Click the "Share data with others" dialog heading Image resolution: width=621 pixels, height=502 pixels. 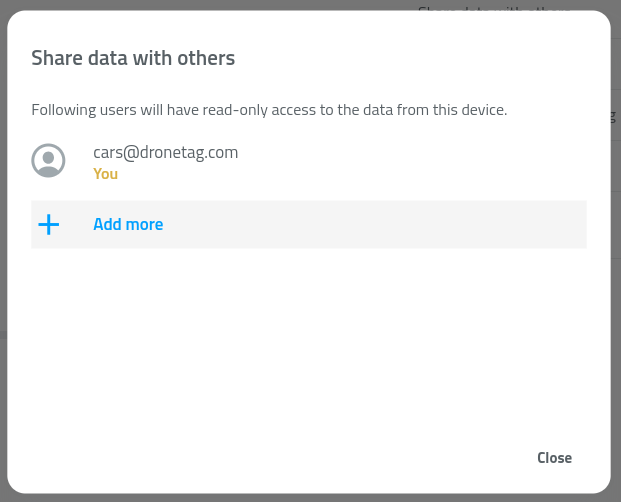[x=133, y=58]
